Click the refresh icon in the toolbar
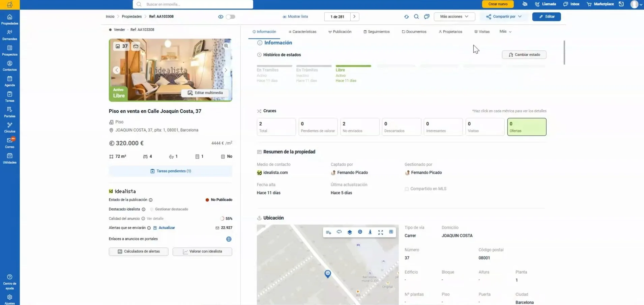This screenshot has height=305, width=644. click(x=406, y=17)
